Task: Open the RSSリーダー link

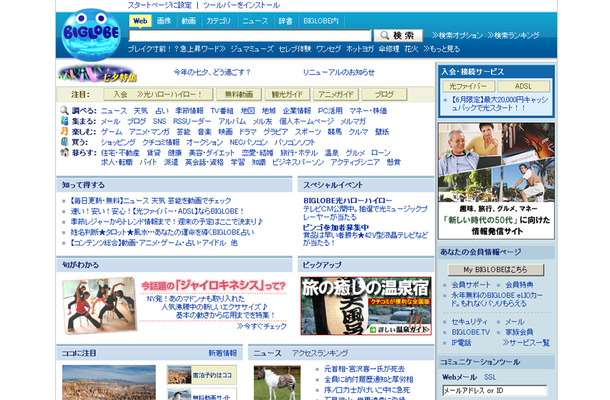Action: [192, 121]
